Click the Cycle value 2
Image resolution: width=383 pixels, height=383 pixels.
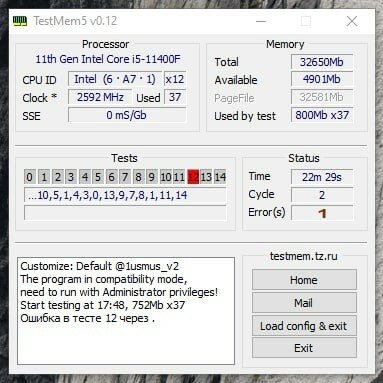[322, 195]
